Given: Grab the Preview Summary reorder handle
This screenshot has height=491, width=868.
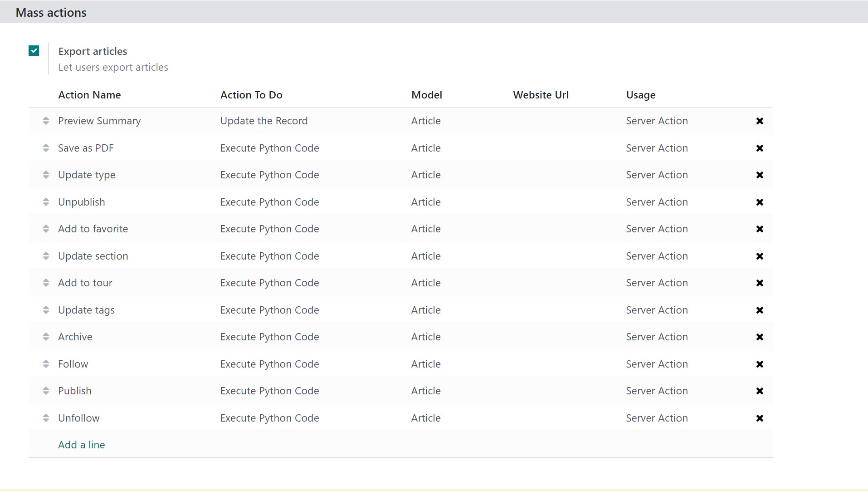Looking at the screenshot, I should pyautogui.click(x=46, y=121).
